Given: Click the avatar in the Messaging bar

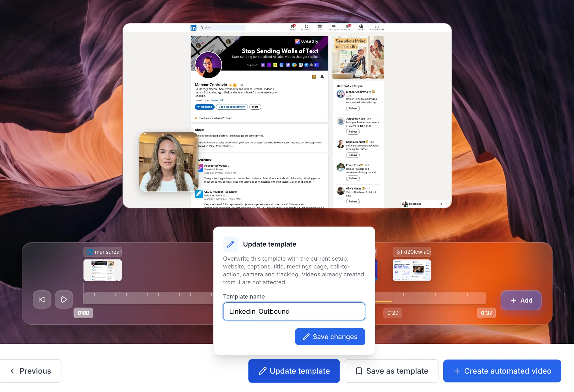Looking at the screenshot, I should click(x=405, y=204).
